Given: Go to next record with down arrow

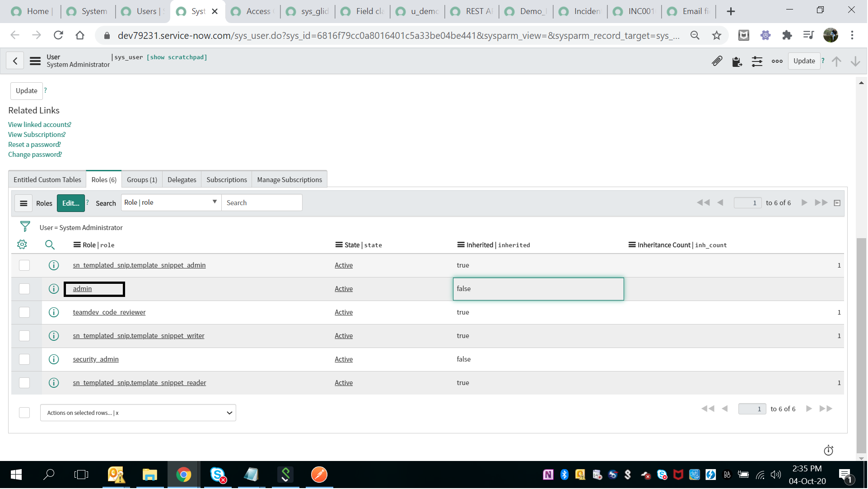Looking at the screenshot, I should point(855,61).
